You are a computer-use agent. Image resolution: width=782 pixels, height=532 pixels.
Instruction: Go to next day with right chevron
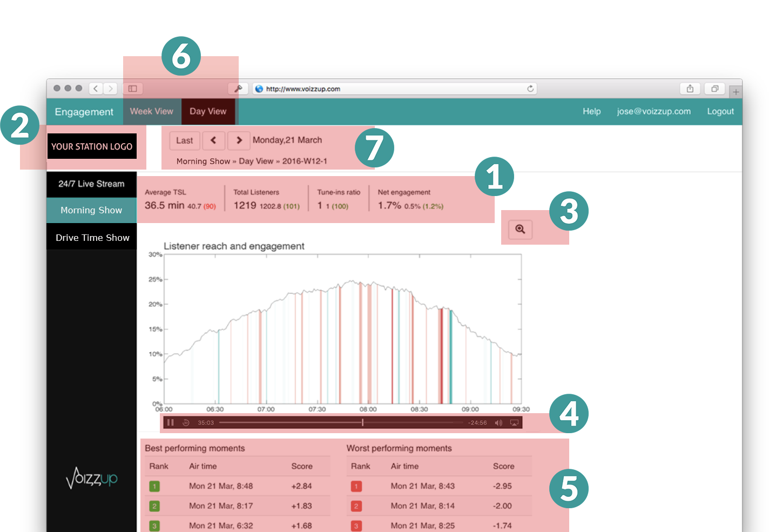(239, 140)
